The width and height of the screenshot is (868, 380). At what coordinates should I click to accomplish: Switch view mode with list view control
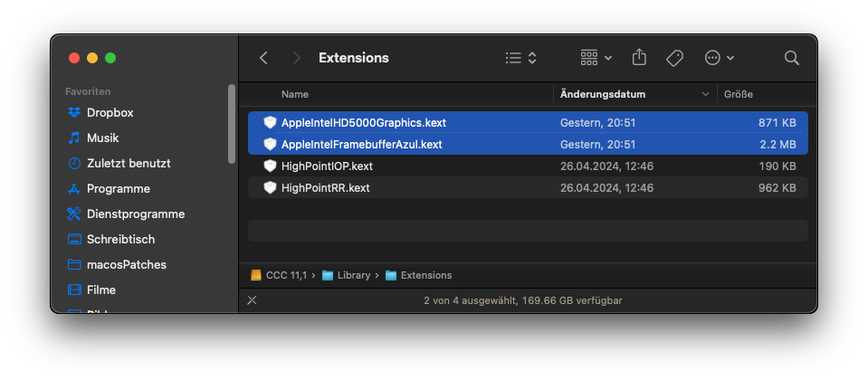click(520, 58)
